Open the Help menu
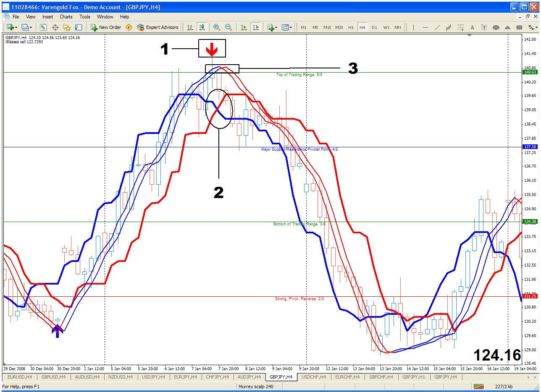 coord(125,17)
